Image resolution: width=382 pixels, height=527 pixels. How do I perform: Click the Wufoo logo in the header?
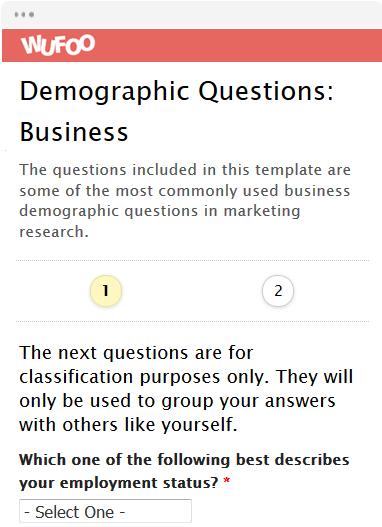tap(58, 45)
